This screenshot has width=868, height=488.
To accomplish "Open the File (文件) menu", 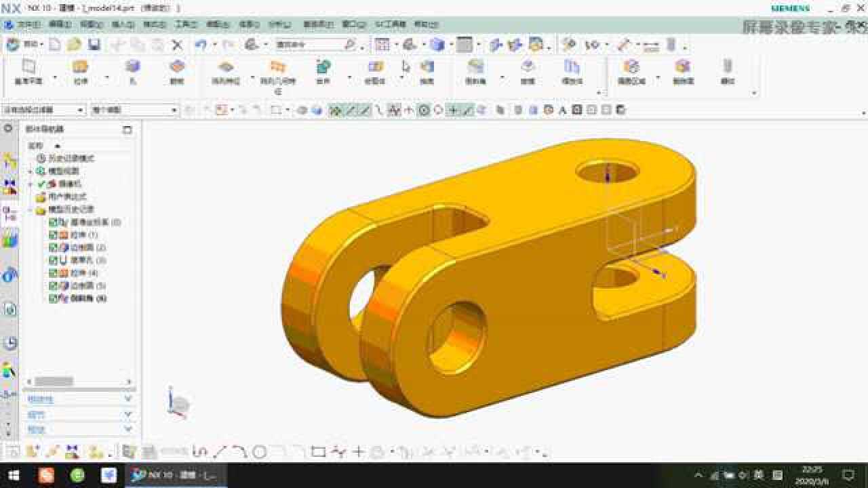I will click(x=27, y=24).
